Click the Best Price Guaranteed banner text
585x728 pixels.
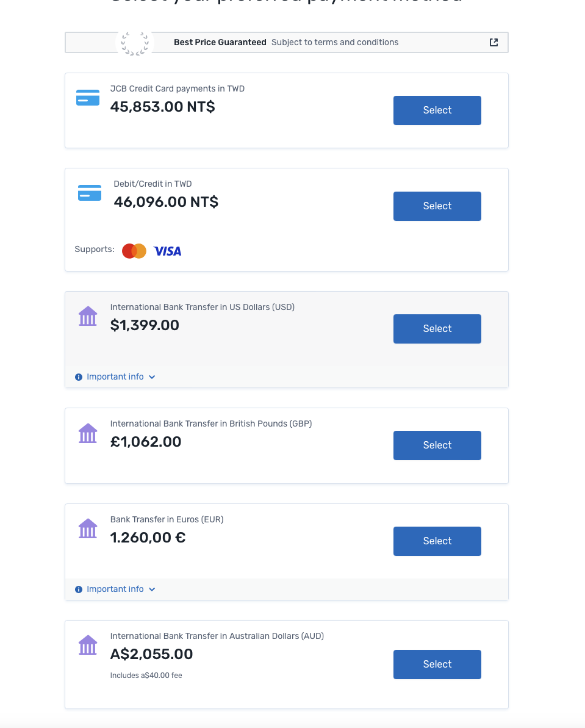tap(220, 42)
